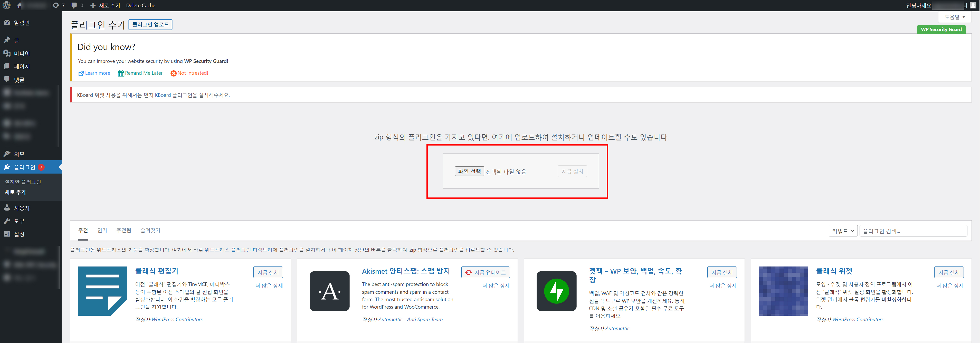Click the 미디어 media icon
This screenshot has width=980, height=343.
tap(7, 53)
